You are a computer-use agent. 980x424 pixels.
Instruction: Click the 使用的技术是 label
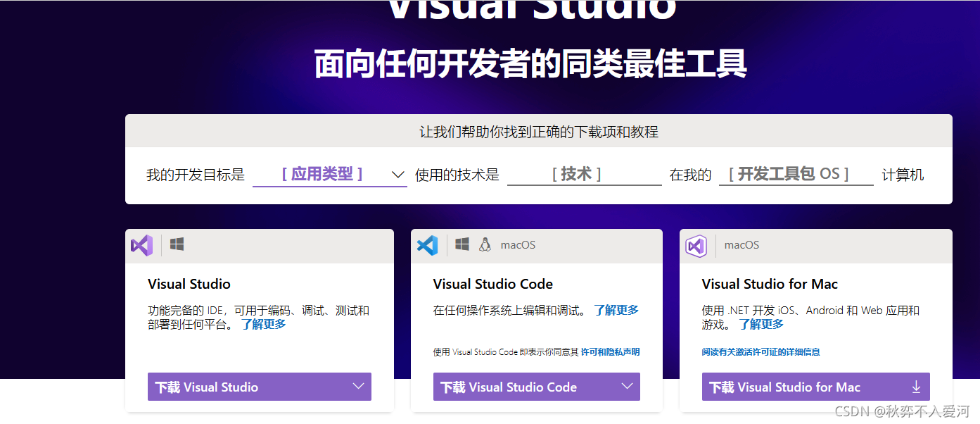pos(457,175)
